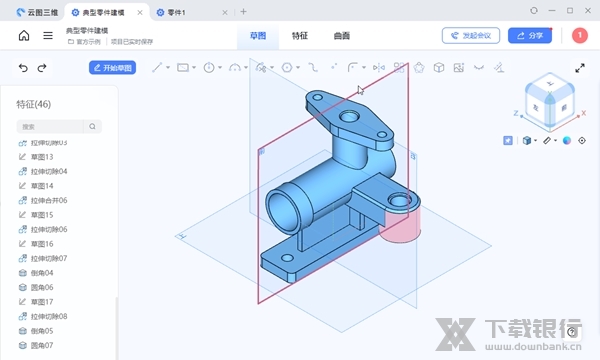The width and height of the screenshot is (600, 360).
Task: Click the display style cube icon
Action: click(x=527, y=140)
